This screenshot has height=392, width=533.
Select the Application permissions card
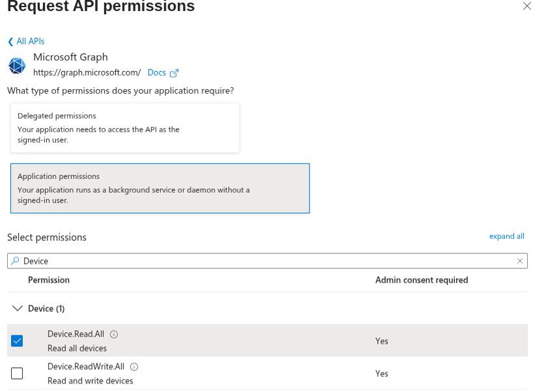point(160,188)
